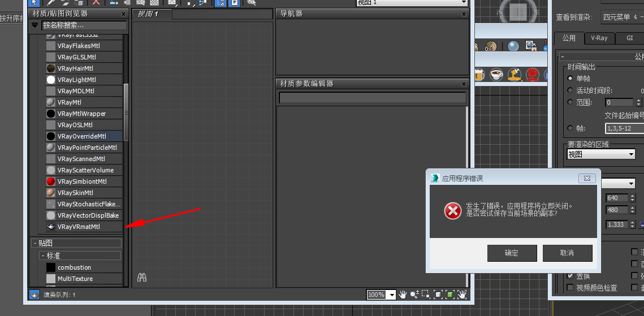Select the MultiTexture map entry
The height and width of the screenshot is (316, 644).
point(84,279)
